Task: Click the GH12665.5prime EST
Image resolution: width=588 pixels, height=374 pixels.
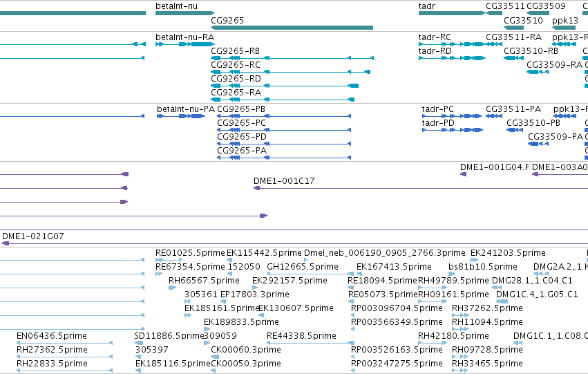Action: click(x=310, y=274)
